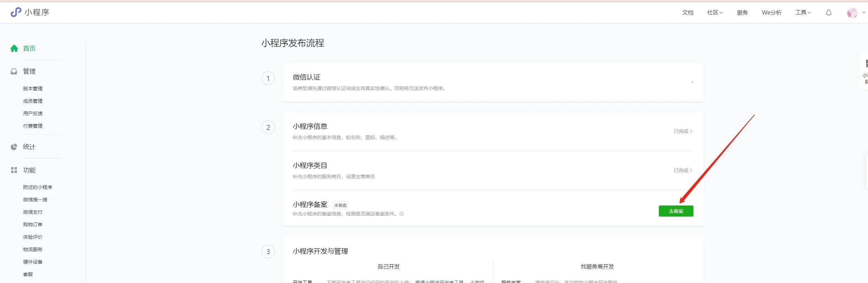Screen dimensions: 868x283
Task: Open 硬件设备 in sidebar
Action: pos(33,262)
